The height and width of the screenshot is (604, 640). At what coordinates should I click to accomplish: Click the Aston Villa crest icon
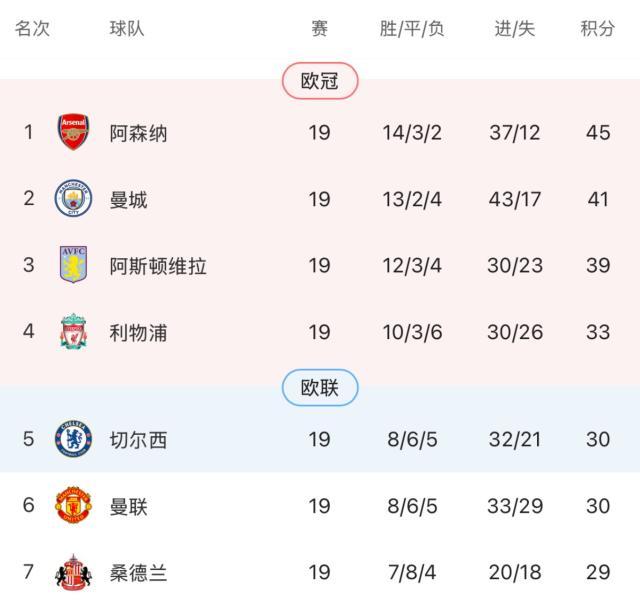point(73,266)
